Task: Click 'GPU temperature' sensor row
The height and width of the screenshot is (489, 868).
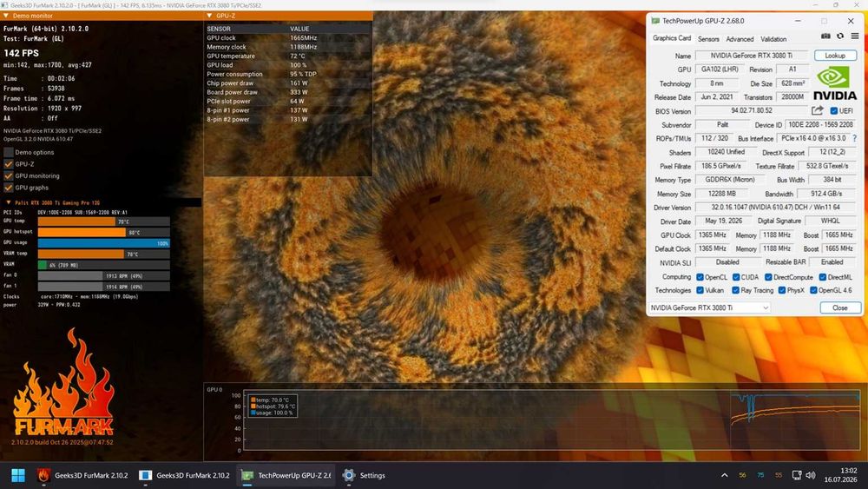Action: point(288,56)
